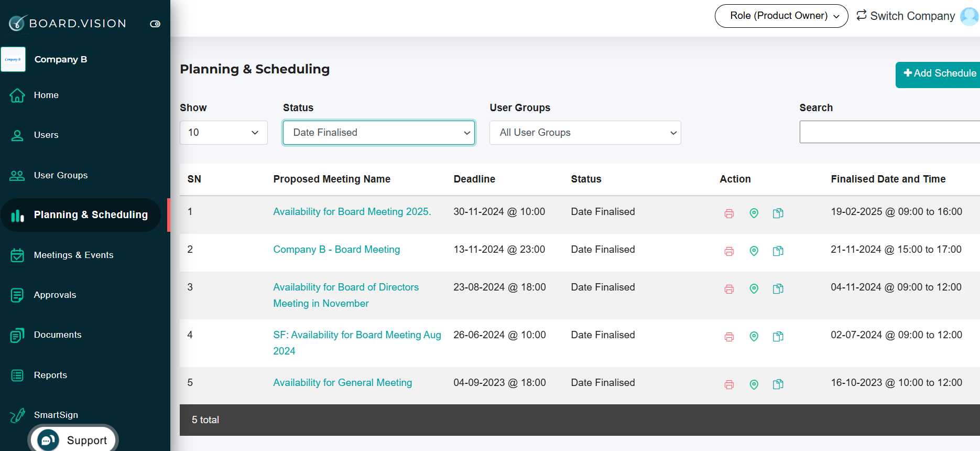This screenshot has width=980, height=451.
Task: Click copy icon for Availability for General Meeting row
Action: (x=778, y=384)
